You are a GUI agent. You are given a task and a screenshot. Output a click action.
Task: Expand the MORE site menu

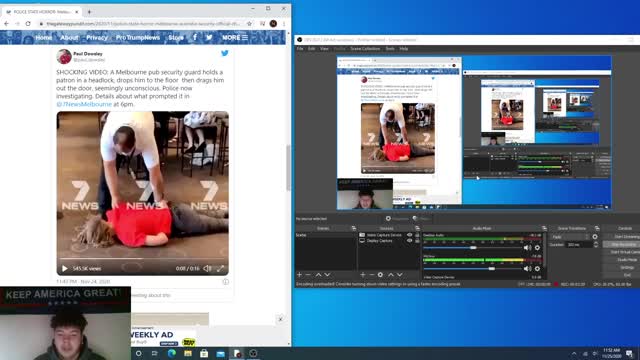tap(235, 37)
